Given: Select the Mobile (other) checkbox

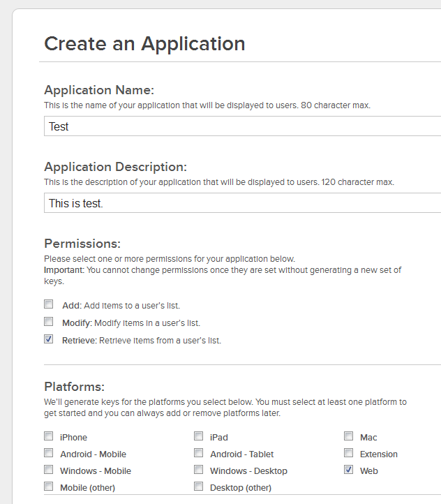Looking at the screenshot, I should 49,487.
